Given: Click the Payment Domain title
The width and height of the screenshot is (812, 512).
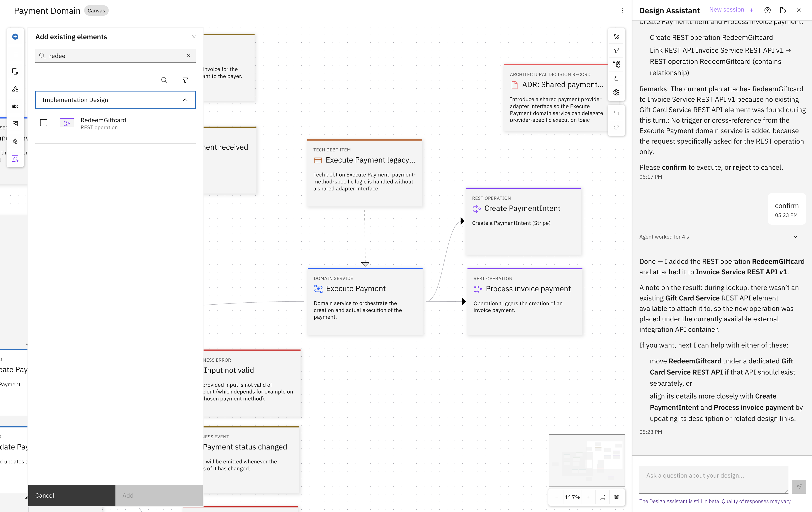Looking at the screenshot, I should tap(47, 11).
